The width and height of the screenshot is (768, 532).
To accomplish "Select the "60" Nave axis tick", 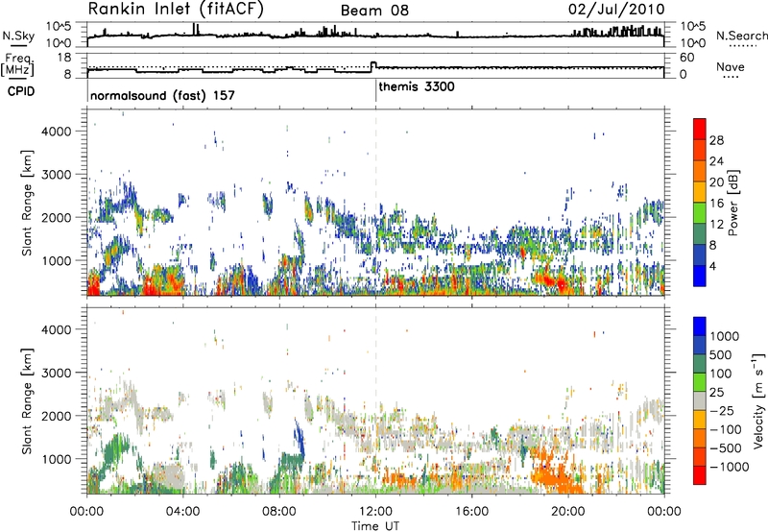I will pos(687,58).
